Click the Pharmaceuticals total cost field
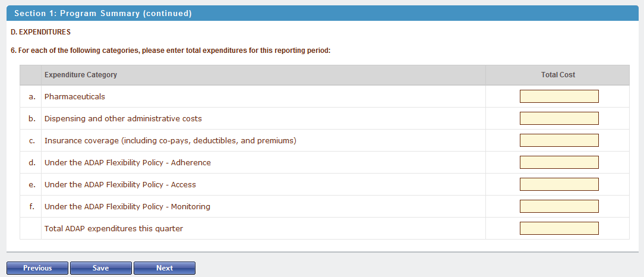Screen dimensions: 644x277 pos(559,96)
